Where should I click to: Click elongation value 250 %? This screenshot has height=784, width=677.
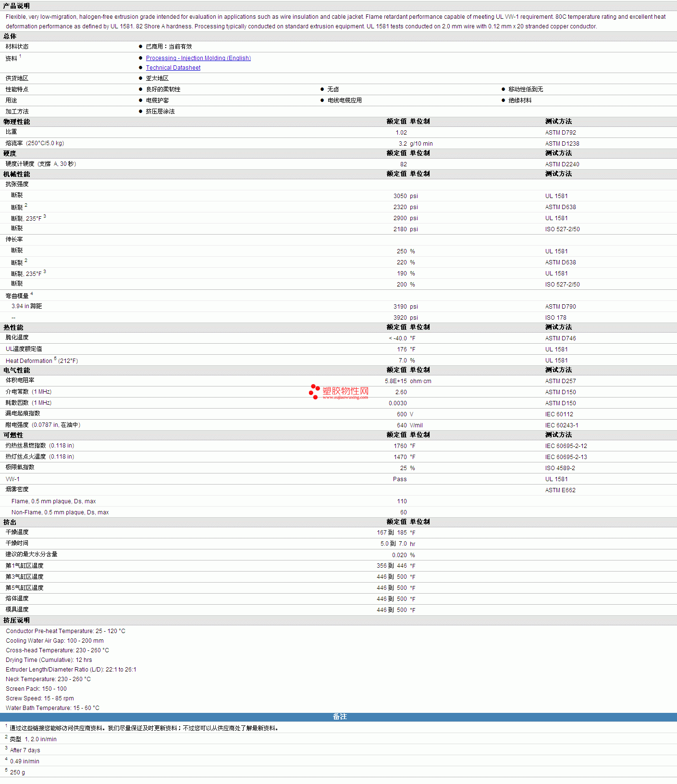click(406, 251)
